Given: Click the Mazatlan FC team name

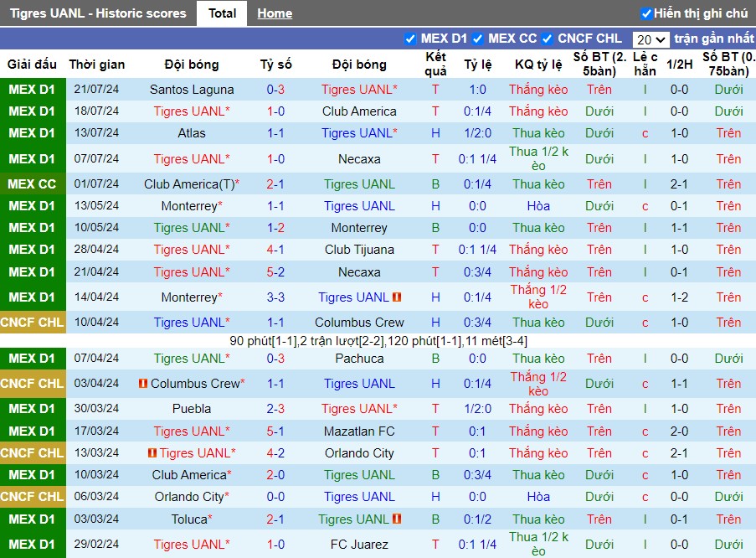Looking at the screenshot, I should tap(359, 431).
